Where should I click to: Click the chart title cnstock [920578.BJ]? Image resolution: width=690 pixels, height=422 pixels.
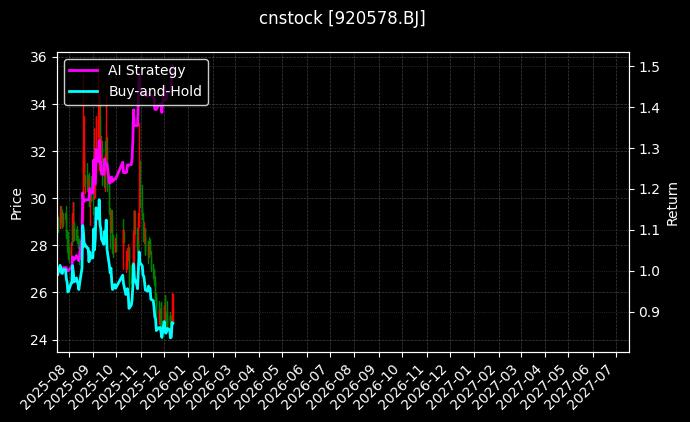[343, 19]
